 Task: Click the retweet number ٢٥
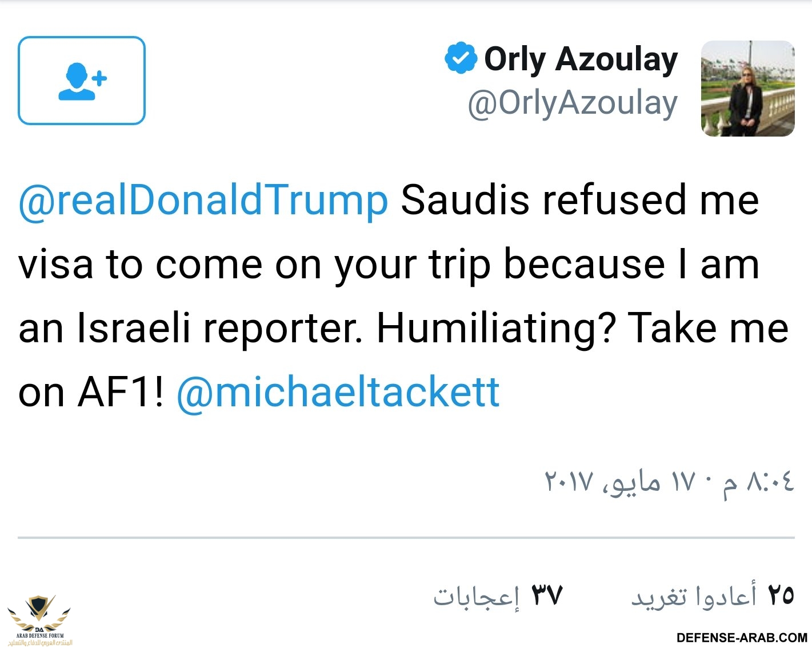(x=781, y=595)
